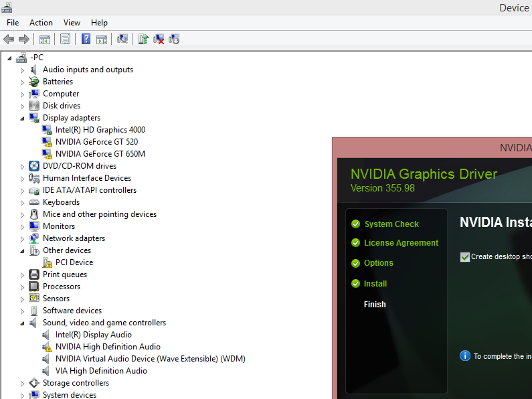Screen dimensions: 532x399
Task: Toggle the Show/Hide Action Pane icon
Action: coord(102,39)
